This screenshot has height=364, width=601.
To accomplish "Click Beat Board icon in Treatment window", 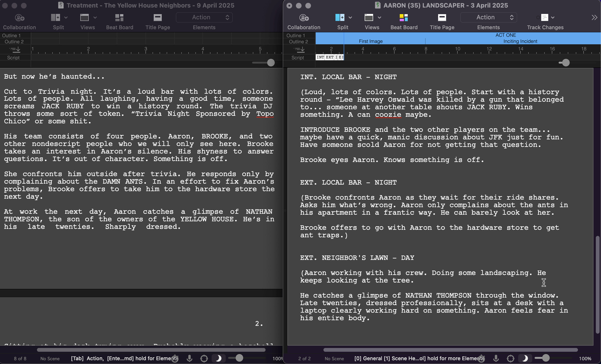I will (119, 18).
